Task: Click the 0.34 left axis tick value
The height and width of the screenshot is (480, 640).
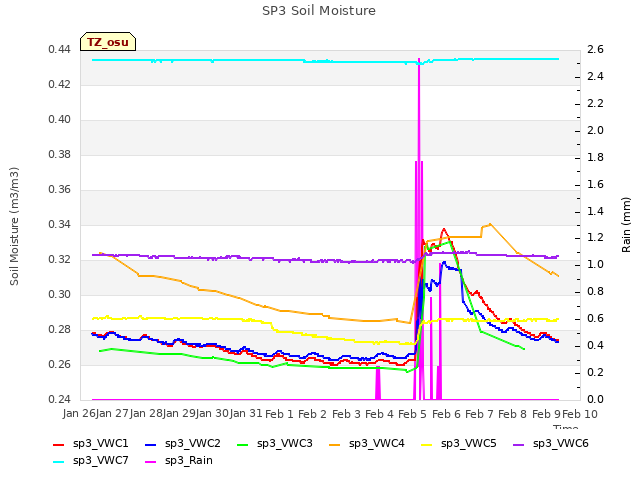Action: coord(59,224)
